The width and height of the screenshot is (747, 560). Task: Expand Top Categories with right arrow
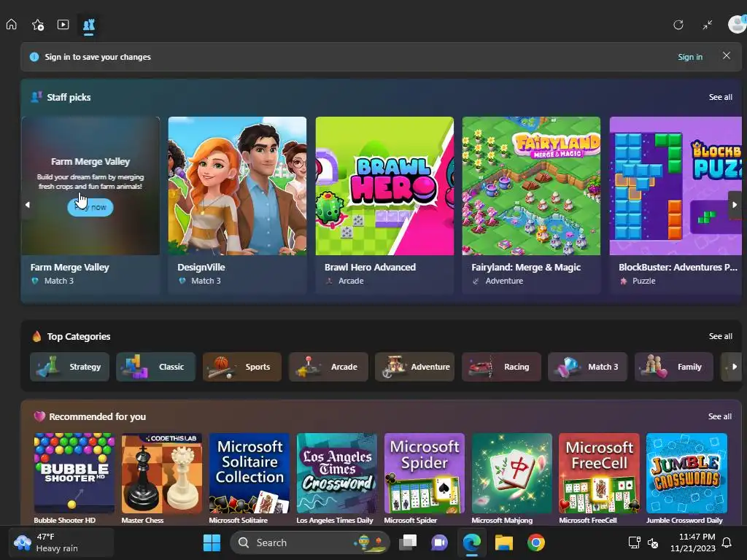pyautogui.click(x=734, y=367)
